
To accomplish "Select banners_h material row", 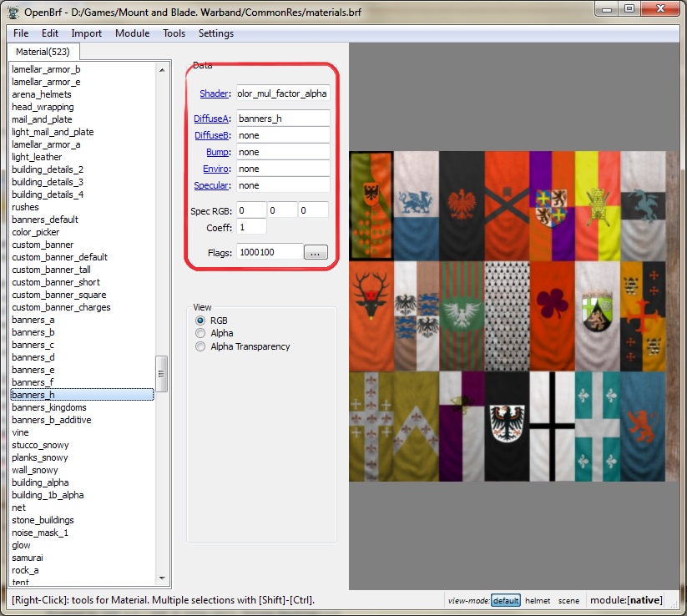I will click(x=82, y=395).
